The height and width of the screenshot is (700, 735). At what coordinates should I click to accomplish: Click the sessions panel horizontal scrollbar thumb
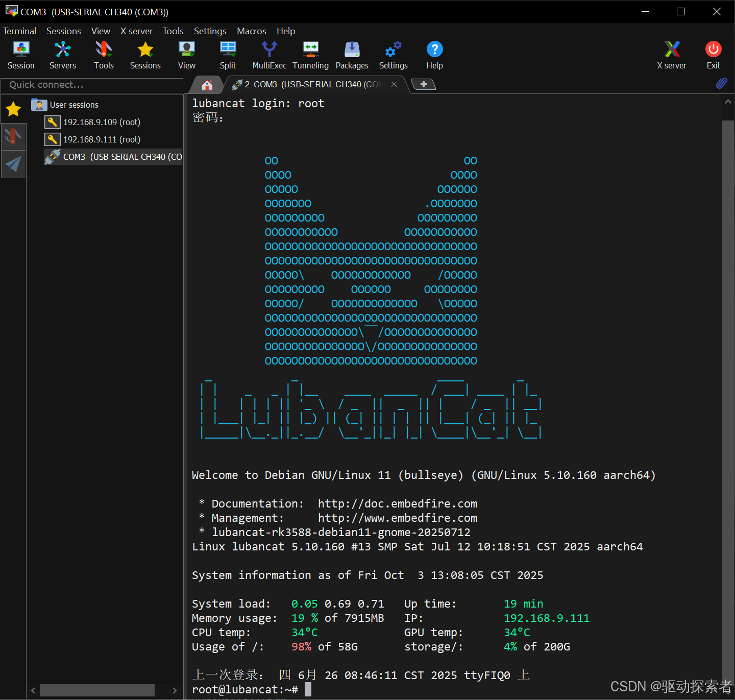pyautogui.click(x=97, y=690)
